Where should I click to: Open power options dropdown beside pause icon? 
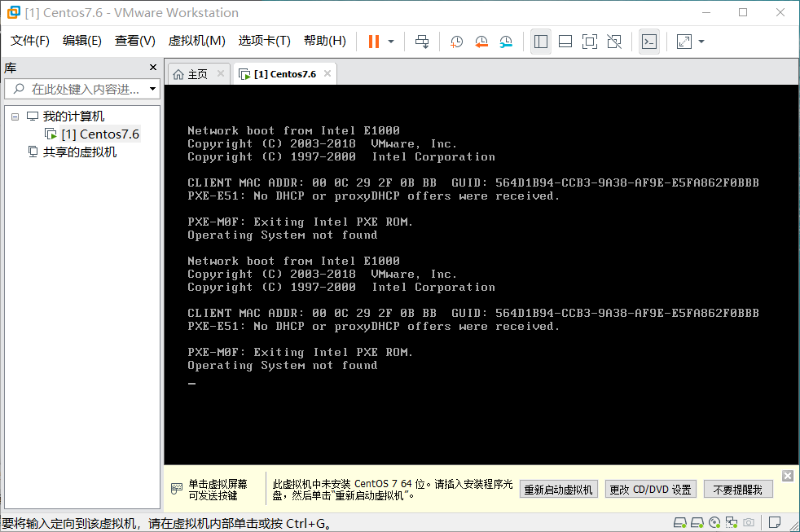tap(391, 42)
